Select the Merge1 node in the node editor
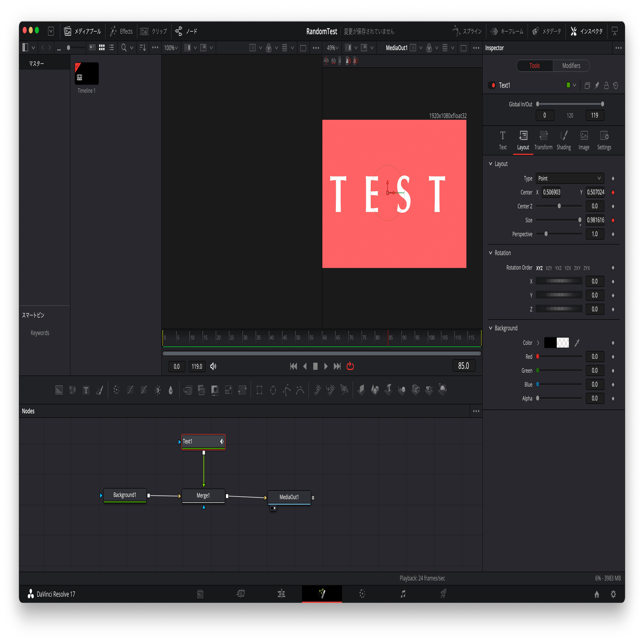644x644 pixels. click(x=203, y=496)
